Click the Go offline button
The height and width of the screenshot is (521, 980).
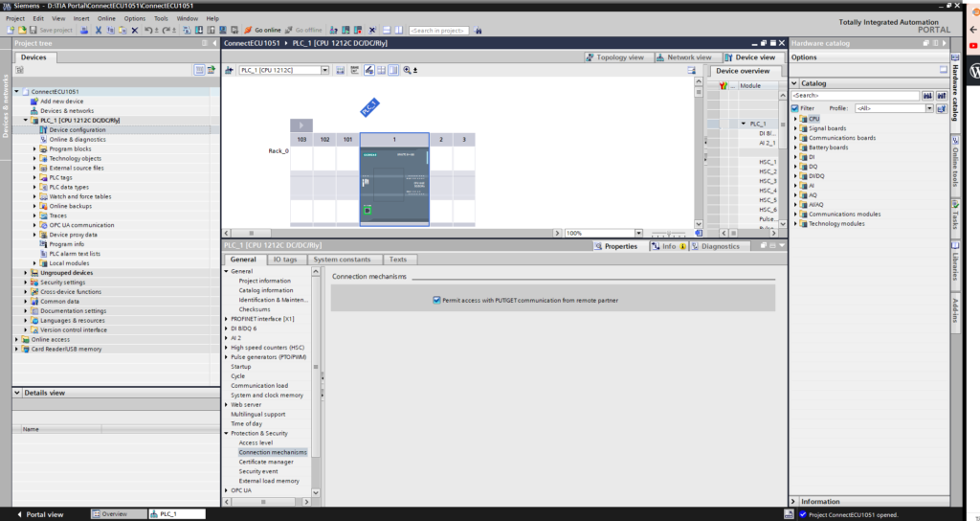coord(303,30)
